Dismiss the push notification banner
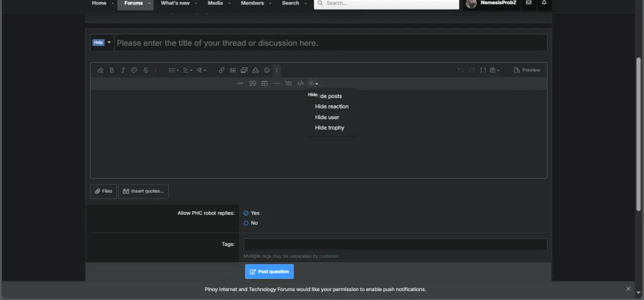This screenshot has width=644, height=300. pos(628,289)
